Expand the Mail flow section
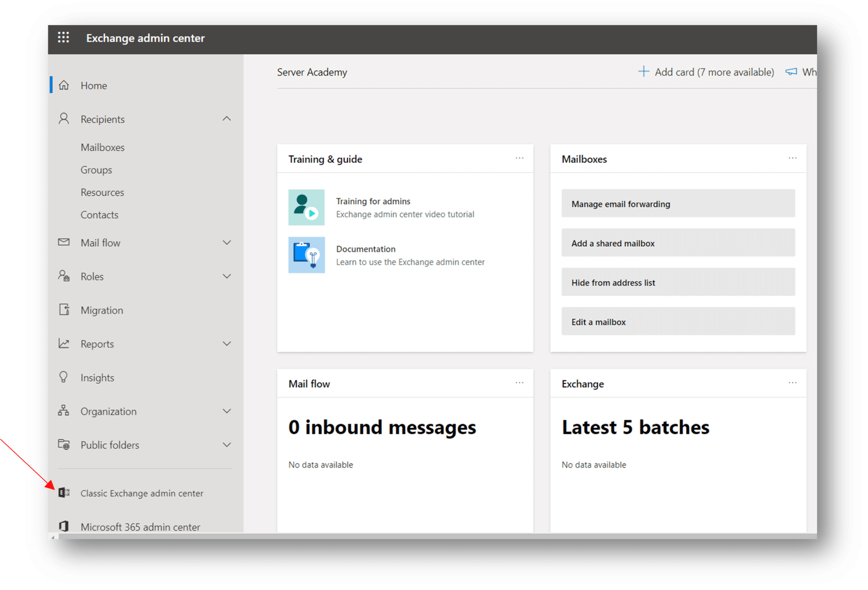This screenshot has width=868, height=590. click(227, 242)
